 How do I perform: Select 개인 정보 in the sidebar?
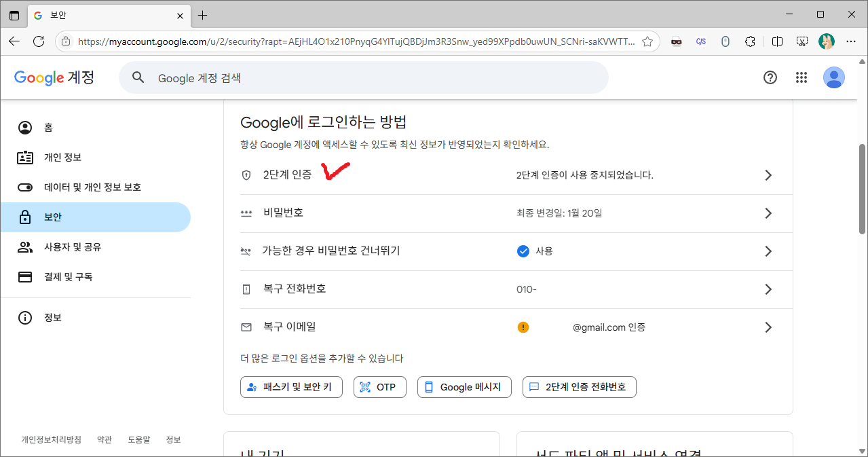(95, 158)
